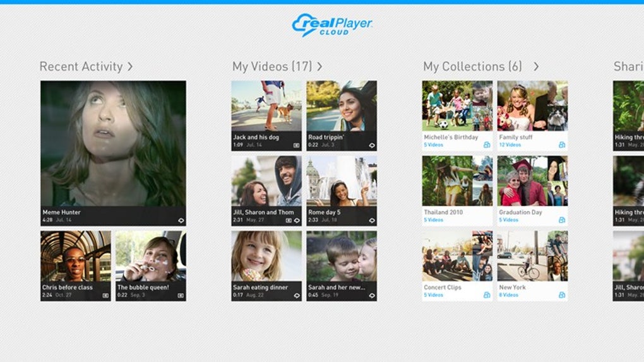Image resolution: width=644 pixels, height=362 pixels.
Task: Click the shared icon on New York collection
Action: point(562,295)
